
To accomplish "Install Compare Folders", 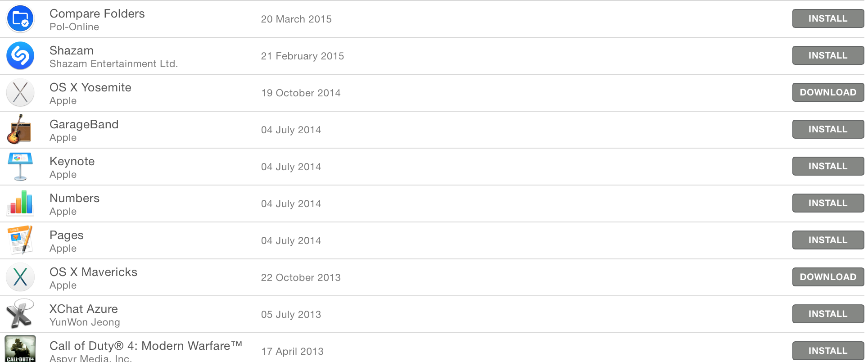I will point(827,19).
